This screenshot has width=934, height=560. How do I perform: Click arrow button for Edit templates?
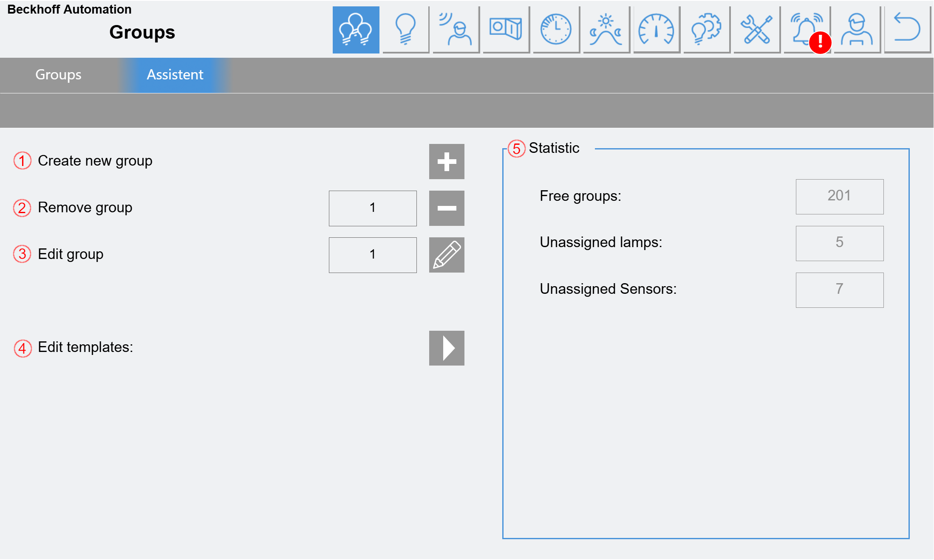point(447,348)
